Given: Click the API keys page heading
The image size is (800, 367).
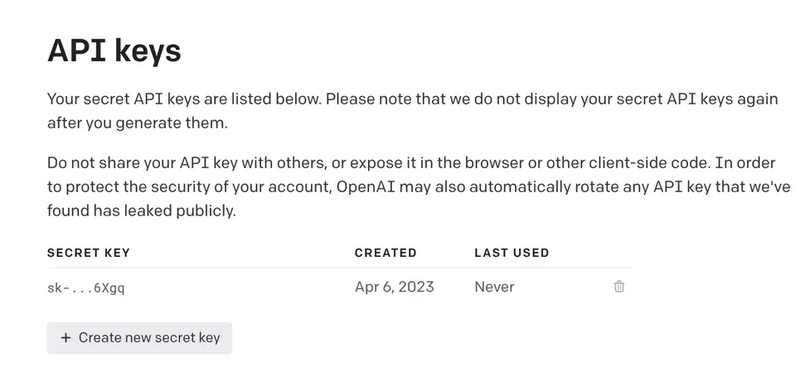Looking at the screenshot, I should (x=114, y=51).
